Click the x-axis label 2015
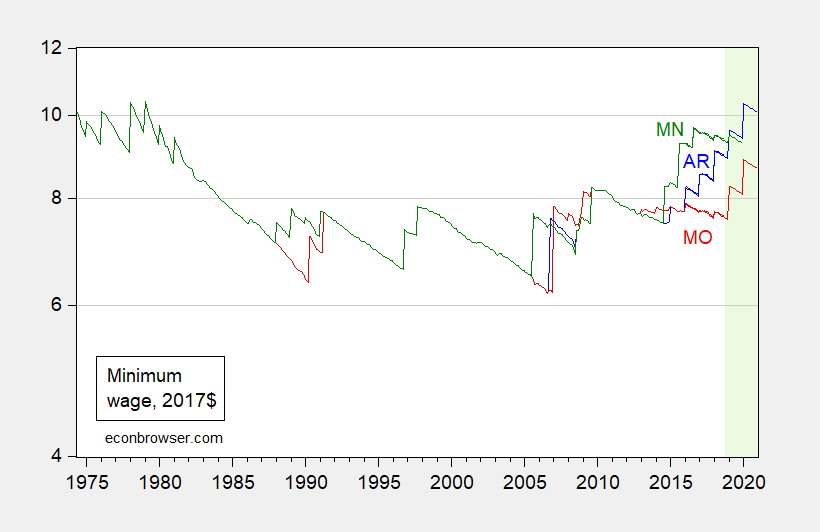Viewport: 820px width, 532px height. [x=670, y=482]
